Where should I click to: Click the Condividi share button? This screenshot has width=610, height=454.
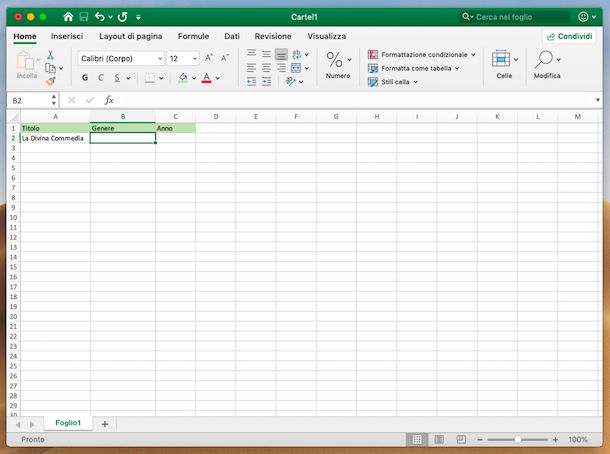pyautogui.click(x=568, y=35)
